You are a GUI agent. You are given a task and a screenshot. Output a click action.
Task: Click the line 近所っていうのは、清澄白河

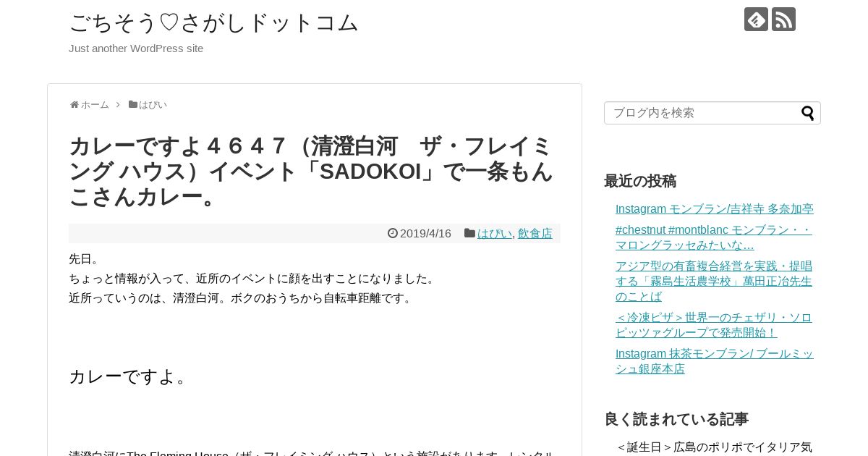(x=242, y=298)
